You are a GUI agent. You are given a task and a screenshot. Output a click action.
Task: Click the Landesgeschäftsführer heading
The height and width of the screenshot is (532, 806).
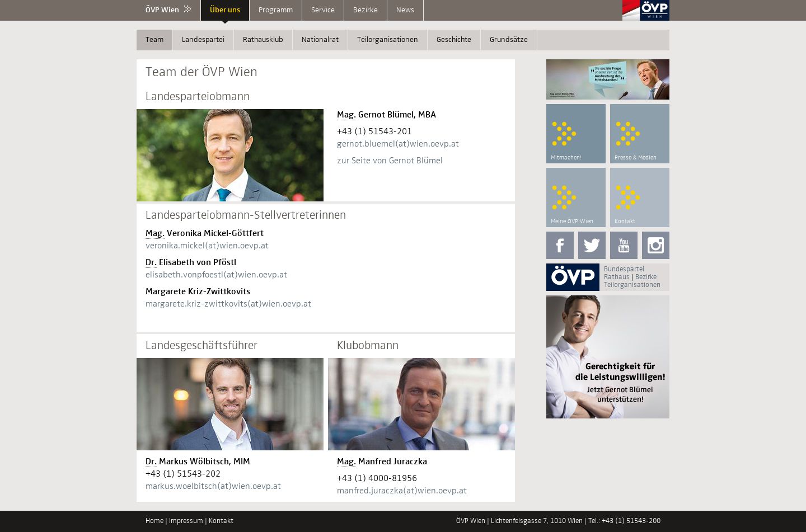(201, 346)
